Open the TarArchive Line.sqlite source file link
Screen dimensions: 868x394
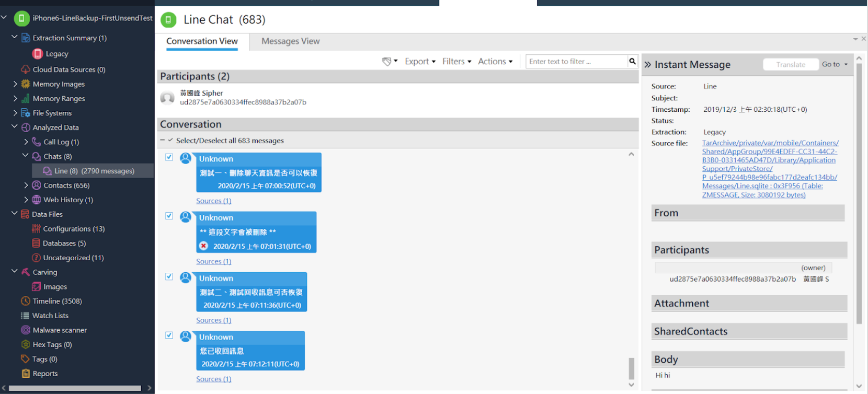pyautogui.click(x=770, y=169)
